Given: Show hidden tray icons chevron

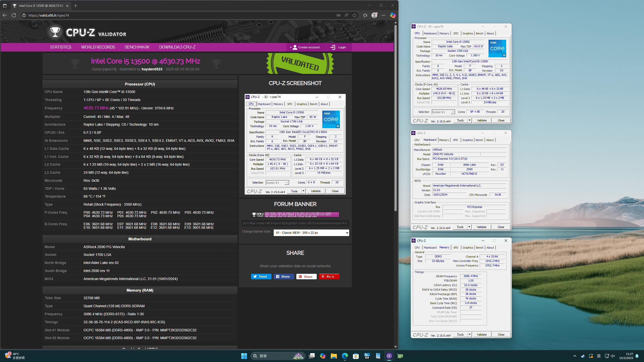Looking at the screenshot, I should pos(575,356).
